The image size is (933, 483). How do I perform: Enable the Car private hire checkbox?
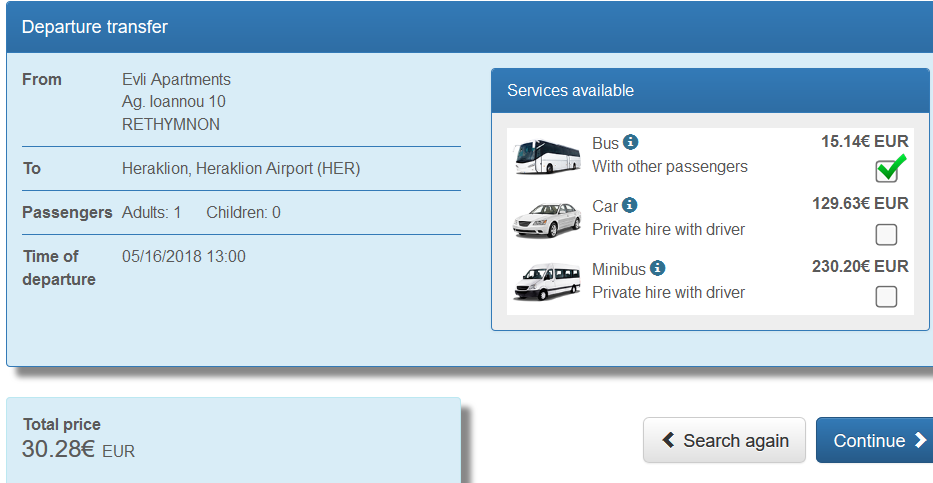click(x=886, y=235)
